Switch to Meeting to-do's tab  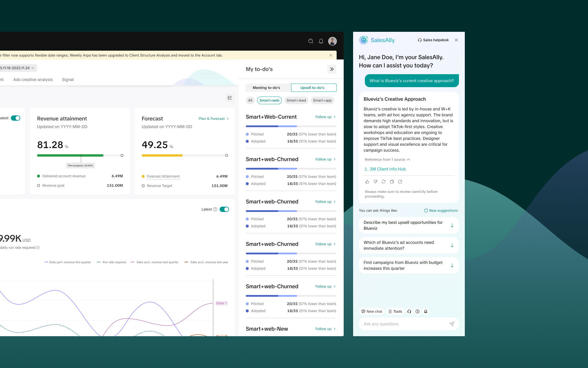(x=266, y=88)
